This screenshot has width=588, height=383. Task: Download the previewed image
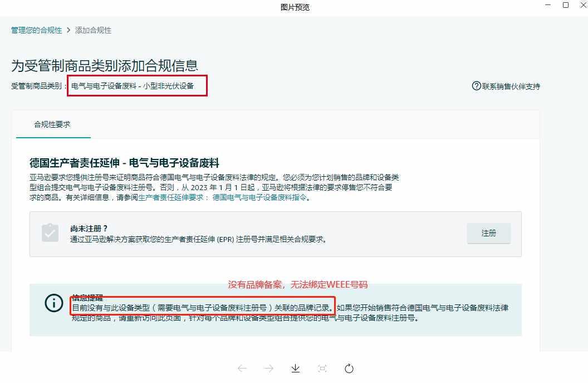[x=296, y=369]
